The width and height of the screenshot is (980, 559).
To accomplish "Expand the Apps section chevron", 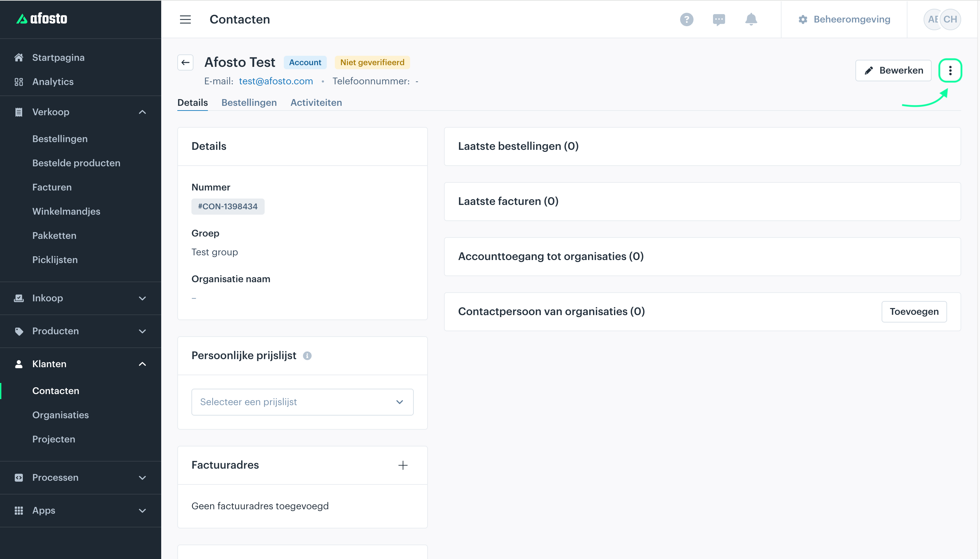I will [142, 511].
